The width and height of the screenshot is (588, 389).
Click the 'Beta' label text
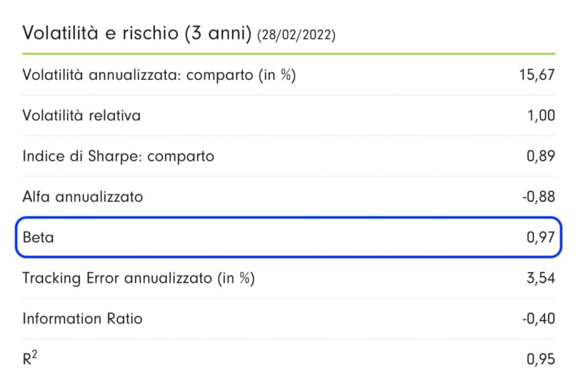click(x=38, y=237)
